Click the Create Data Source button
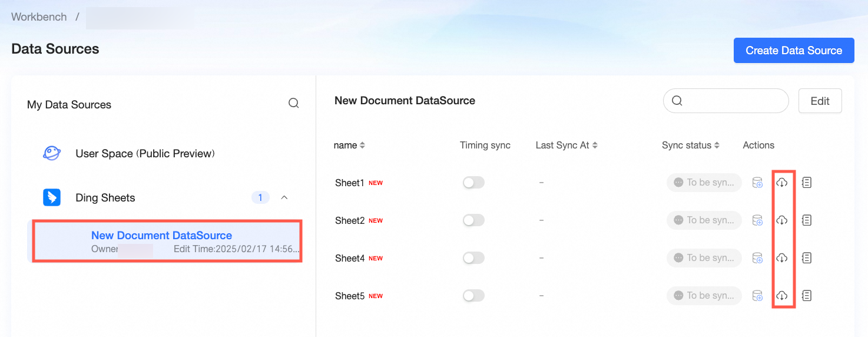868x337 pixels. click(794, 51)
